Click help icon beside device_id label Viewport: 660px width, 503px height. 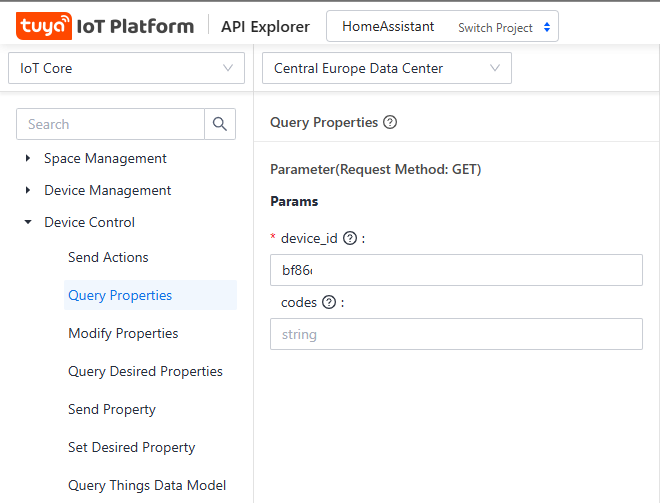(350, 238)
